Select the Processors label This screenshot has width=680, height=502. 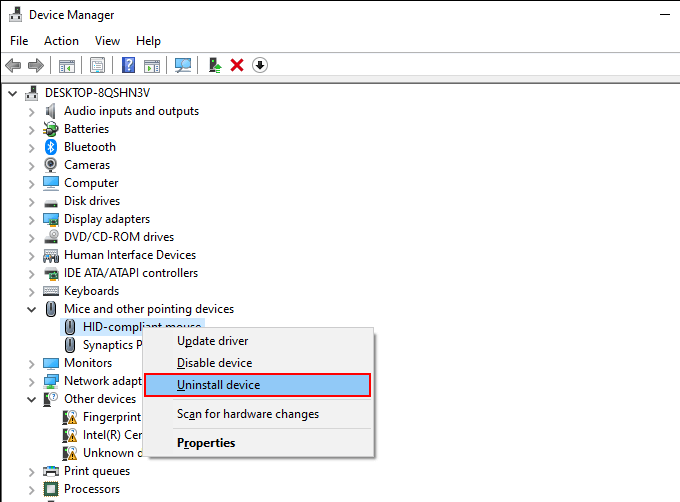click(92, 489)
